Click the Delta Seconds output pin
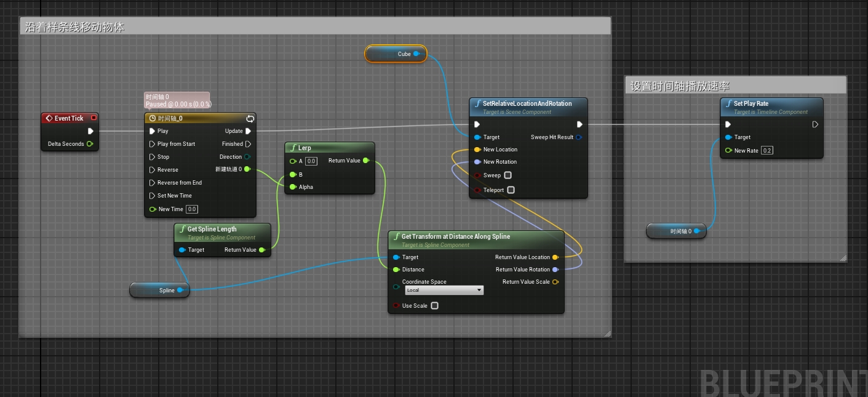This screenshot has height=397, width=868. pos(90,144)
